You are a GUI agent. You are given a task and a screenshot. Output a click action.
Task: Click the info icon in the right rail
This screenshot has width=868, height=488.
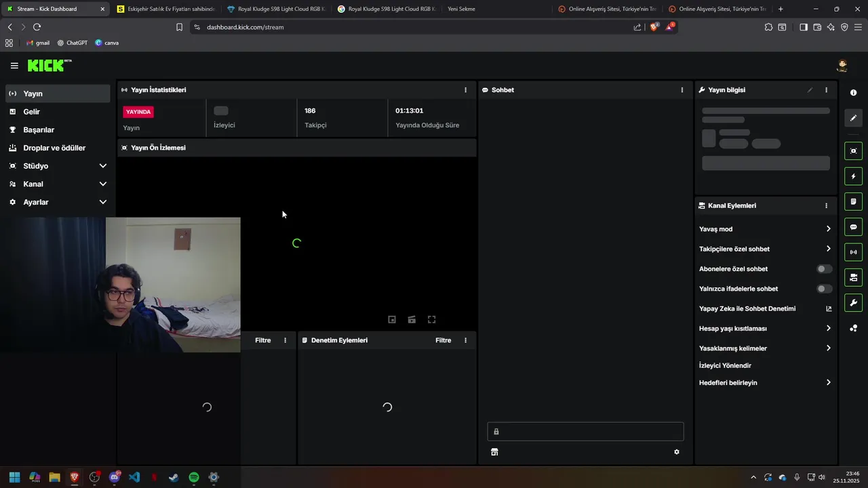(x=854, y=93)
